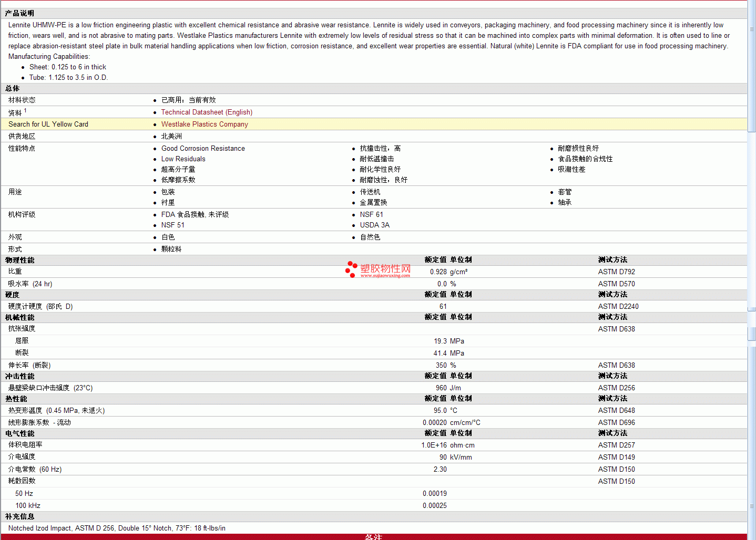Click the 备注 red footer bar
The width and height of the screenshot is (756, 540).
374,537
